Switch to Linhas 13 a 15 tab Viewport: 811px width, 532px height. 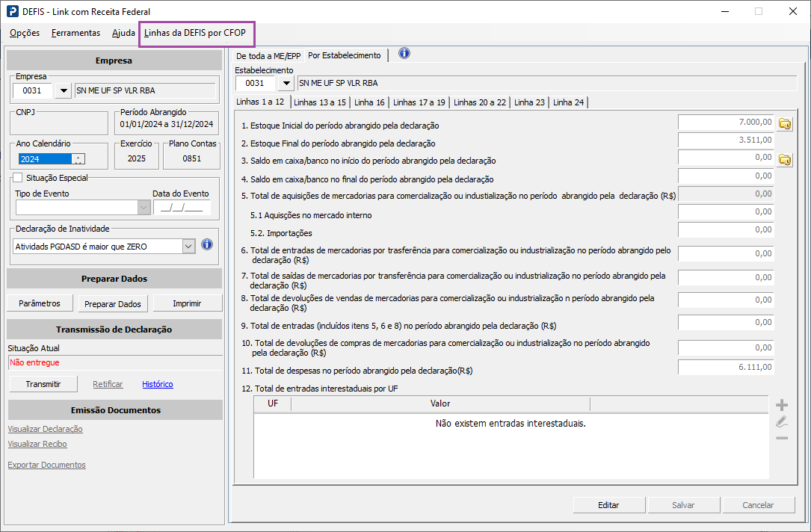point(320,102)
